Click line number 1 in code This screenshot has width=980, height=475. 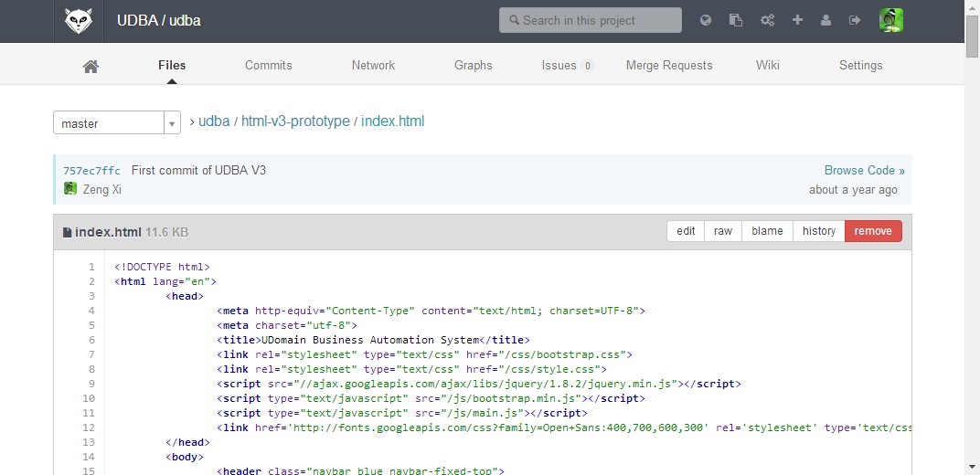point(91,267)
